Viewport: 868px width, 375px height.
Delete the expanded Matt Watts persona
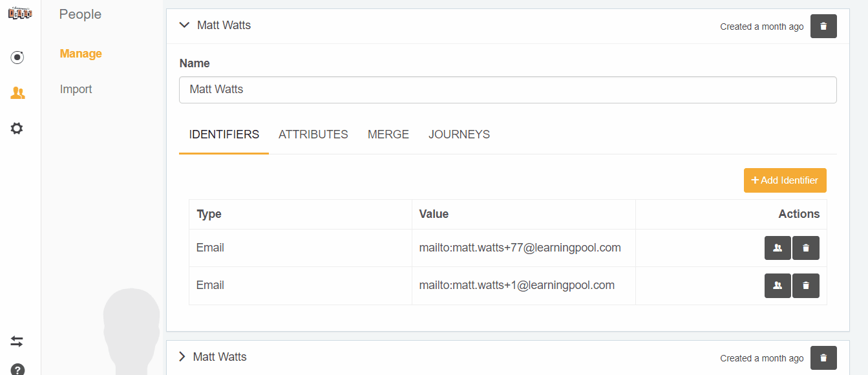tap(823, 27)
